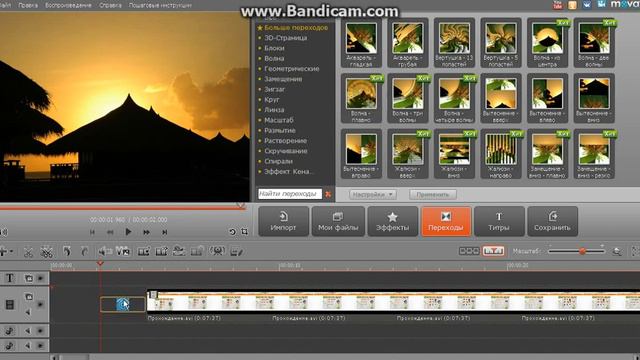Mute the second audio track

point(28,346)
